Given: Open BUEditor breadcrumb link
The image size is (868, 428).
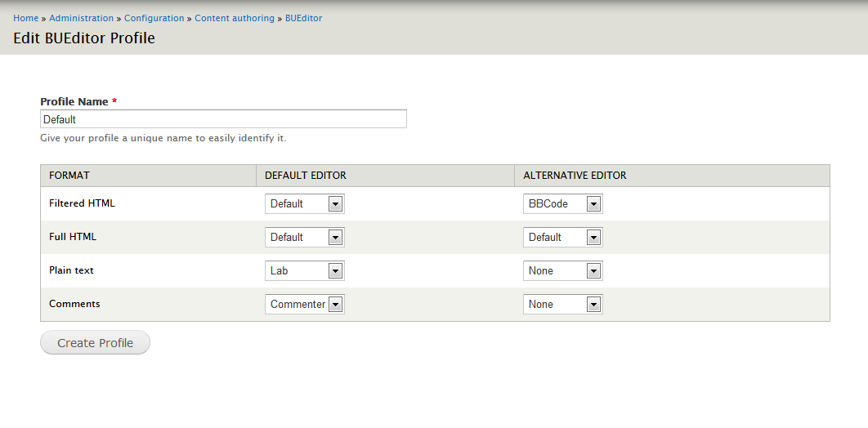Looking at the screenshot, I should click(x=303, y=18).
